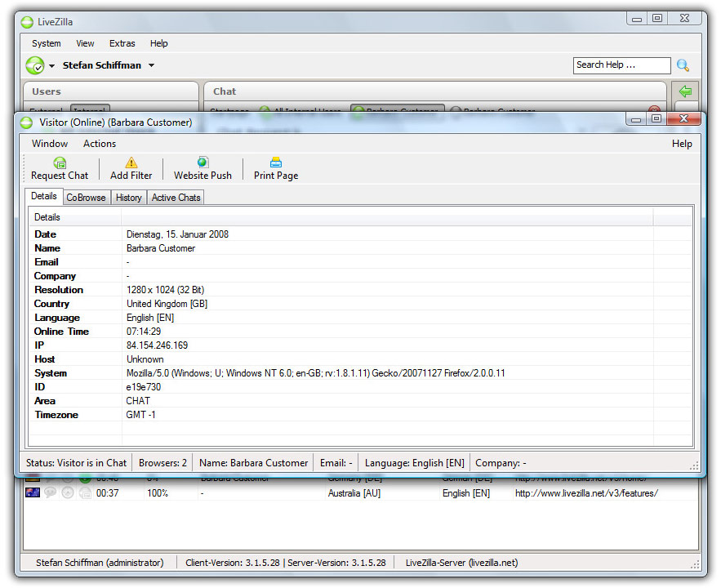Click 'Stefan Schiffman (administrator)' in the status bar
This screenshot has width=721, height=588.
(x=100, y=562)
